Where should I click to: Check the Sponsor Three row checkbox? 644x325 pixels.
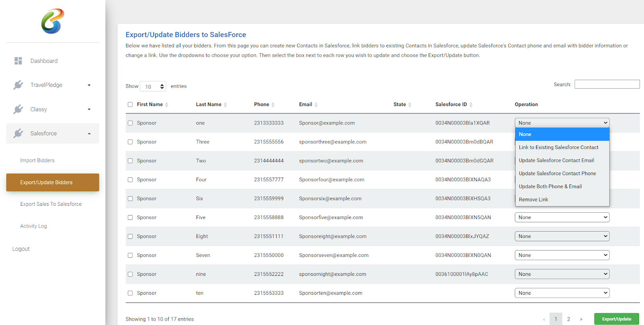coord(130,142)
